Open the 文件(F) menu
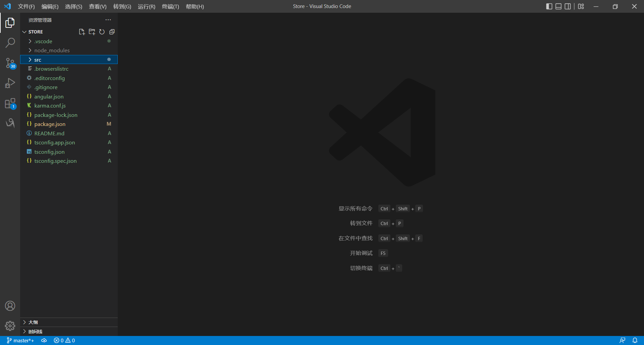The image size is (644, 345). pyautogui.click(x=26, y=6)
